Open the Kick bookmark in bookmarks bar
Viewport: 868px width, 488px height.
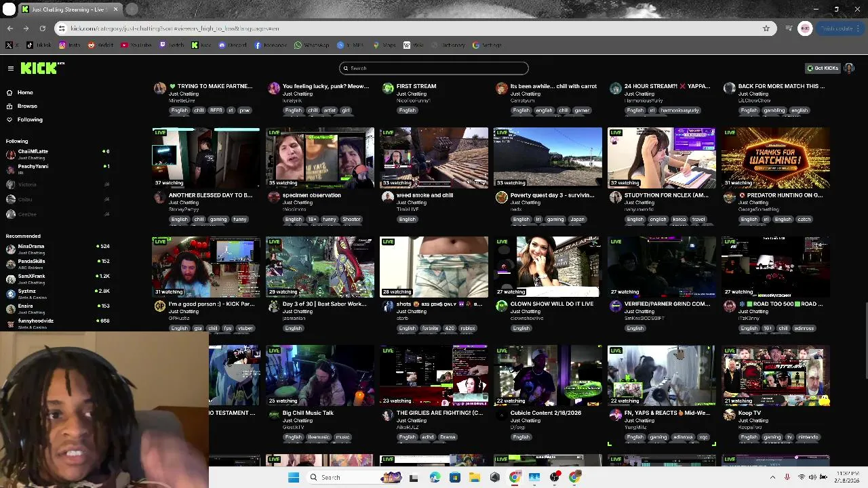pos(201,45)
